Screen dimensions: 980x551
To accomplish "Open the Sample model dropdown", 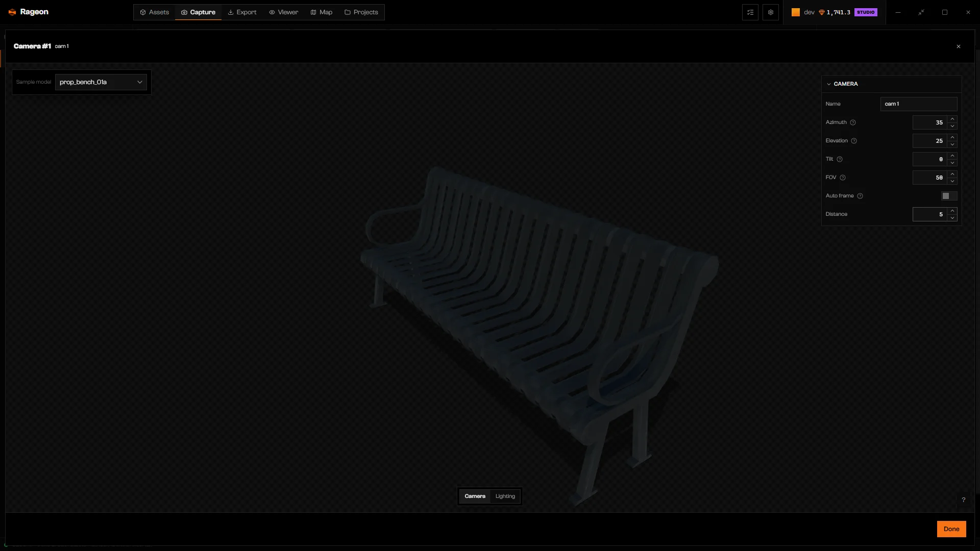I will click(x=101, y=82).
